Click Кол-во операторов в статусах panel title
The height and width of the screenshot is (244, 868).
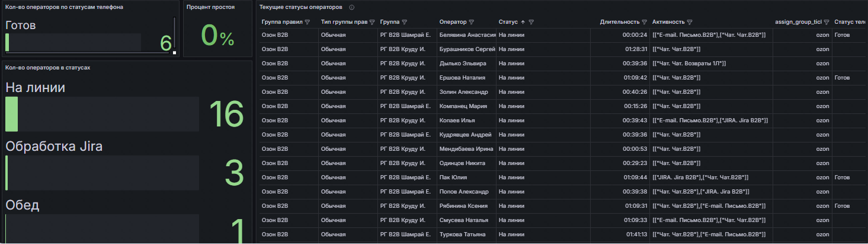[47, 68]
